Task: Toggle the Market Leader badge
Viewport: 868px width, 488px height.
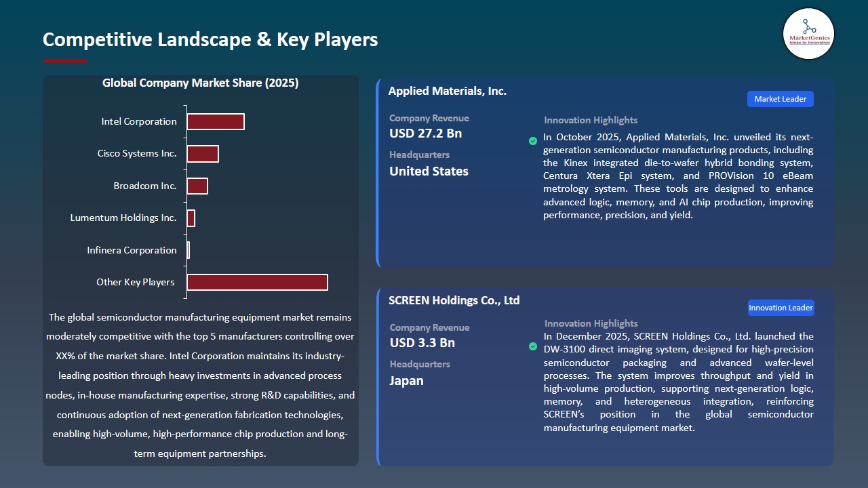Action: tap(780, 98)
